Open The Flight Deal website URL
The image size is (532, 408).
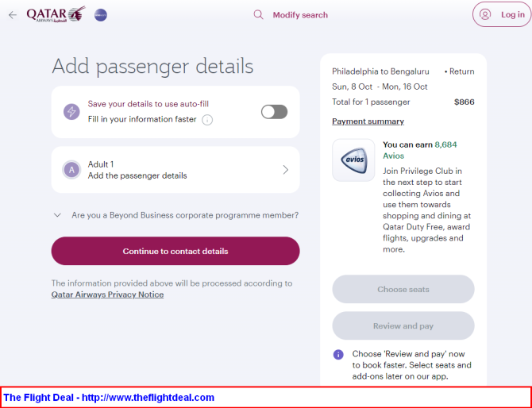[148, 398]
